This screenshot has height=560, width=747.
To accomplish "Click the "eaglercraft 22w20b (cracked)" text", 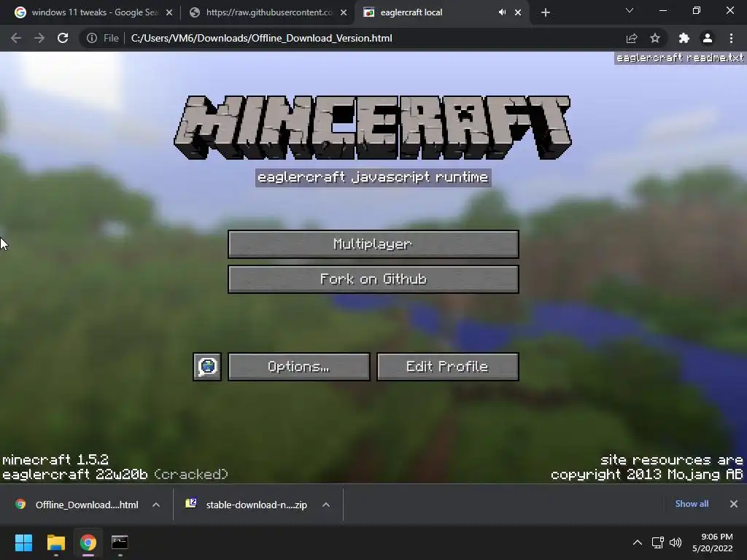I will [115, 474].
